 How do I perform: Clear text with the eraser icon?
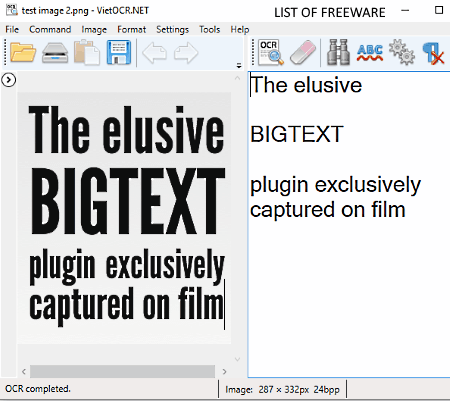pos(303,52)
